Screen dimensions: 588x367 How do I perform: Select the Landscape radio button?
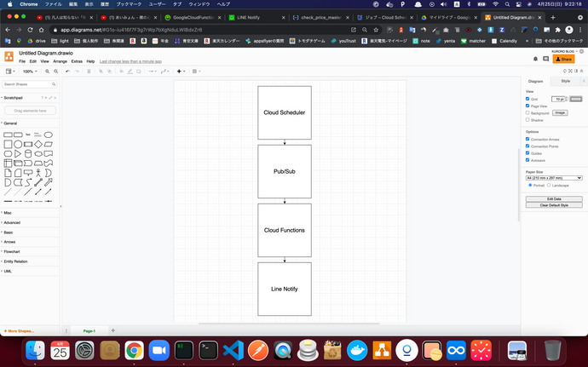tap(549, 185)
